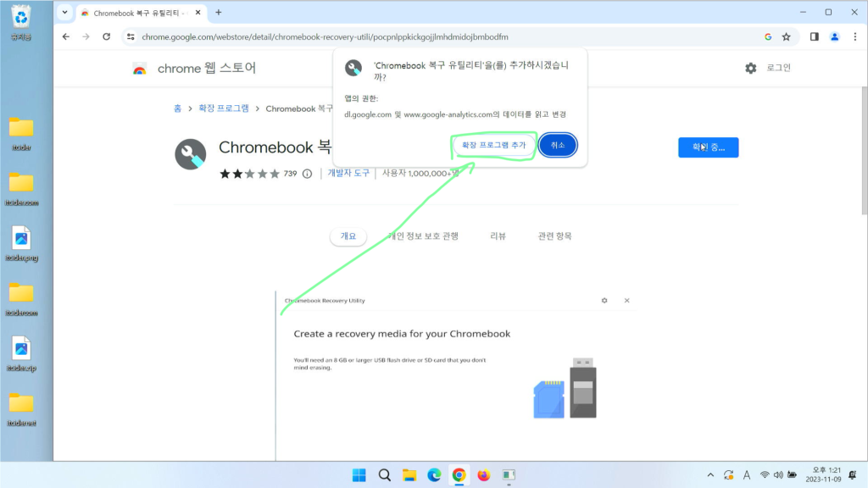Select the 개인정보 보호 관행 tab
The width and height of the screenshot is (868, 488).
[424, 236]
